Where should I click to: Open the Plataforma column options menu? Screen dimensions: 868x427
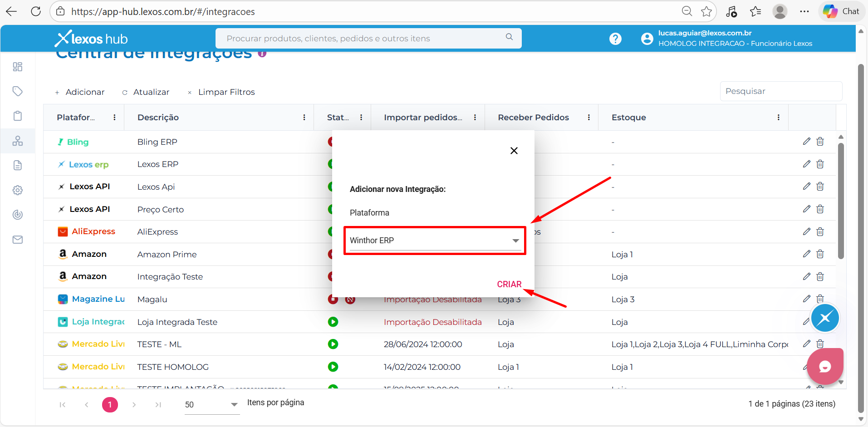114,117
